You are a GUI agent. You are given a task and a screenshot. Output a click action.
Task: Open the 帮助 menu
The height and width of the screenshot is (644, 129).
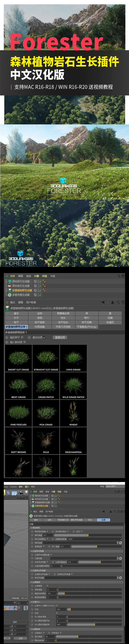(33, 487)
